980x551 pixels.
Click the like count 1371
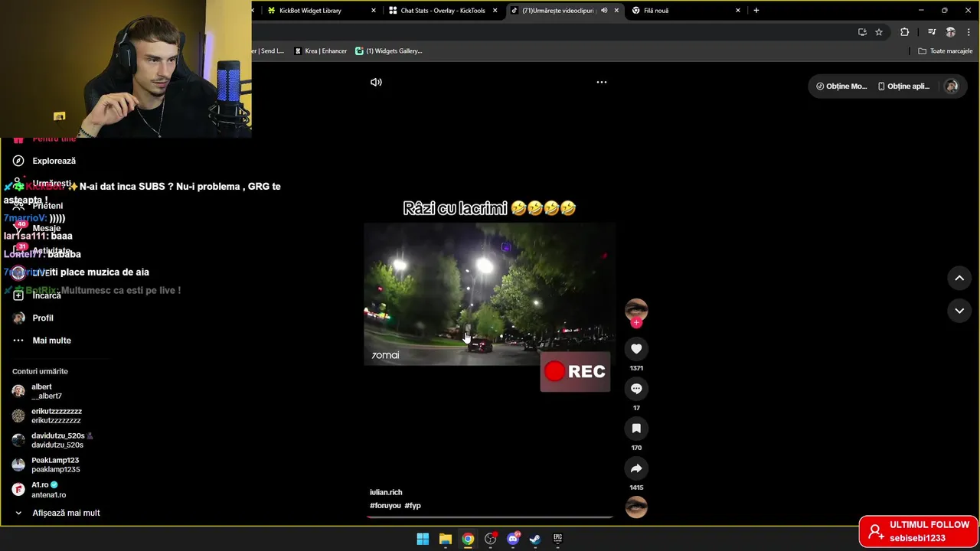coord(636,368)
